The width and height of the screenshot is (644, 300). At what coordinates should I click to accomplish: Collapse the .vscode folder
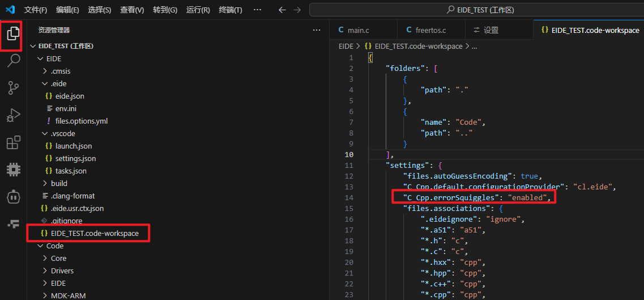tap(62, 134)
